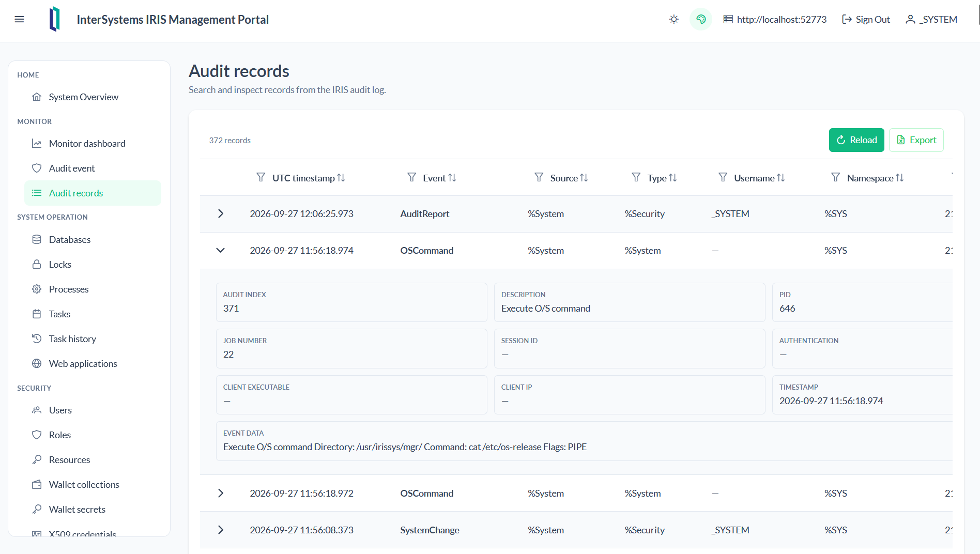The width and height of the screenshot is (980, 554).
Task: Expand the OSCommand 11:56:18.972 row
Action: point(221,494)
